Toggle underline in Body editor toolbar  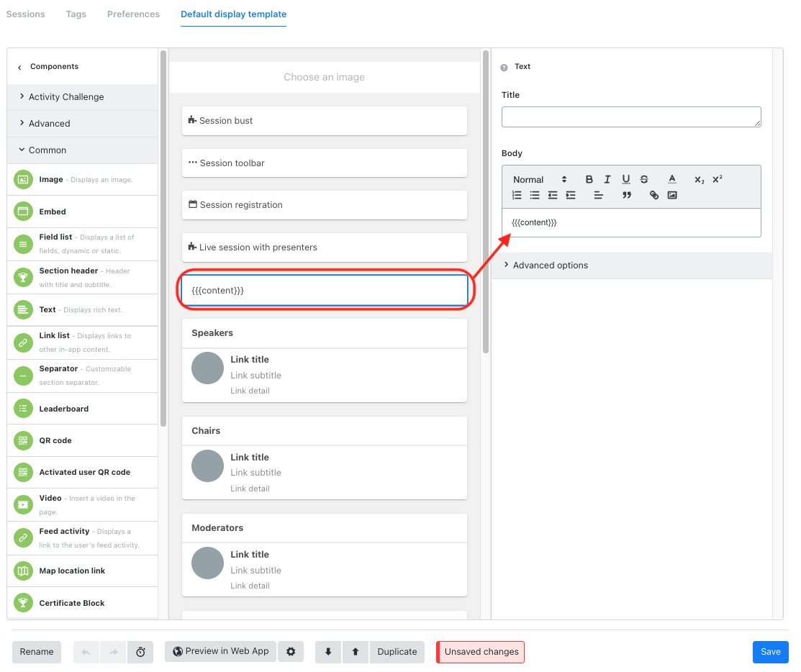point(626,179)
